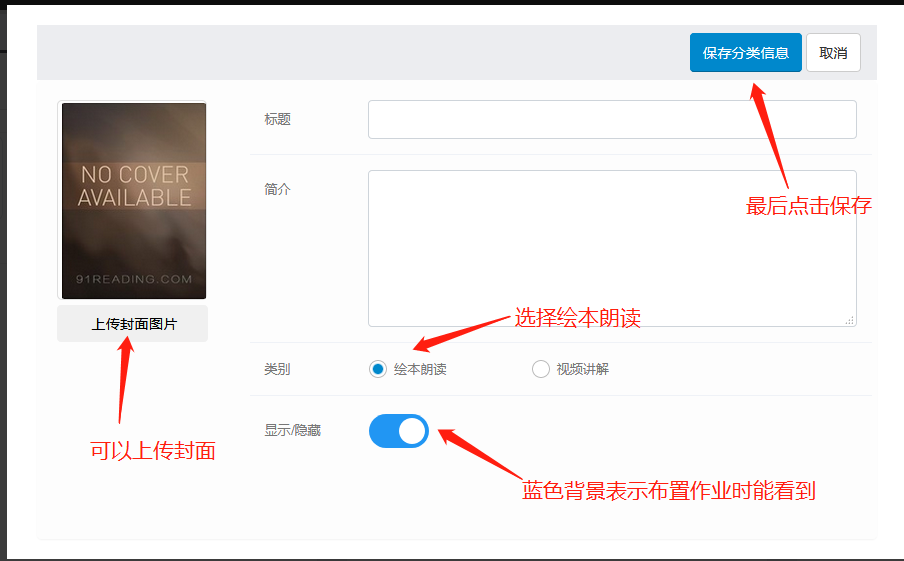
Task: Click the 简介 textarea resize handle
Action: point(850,320)
